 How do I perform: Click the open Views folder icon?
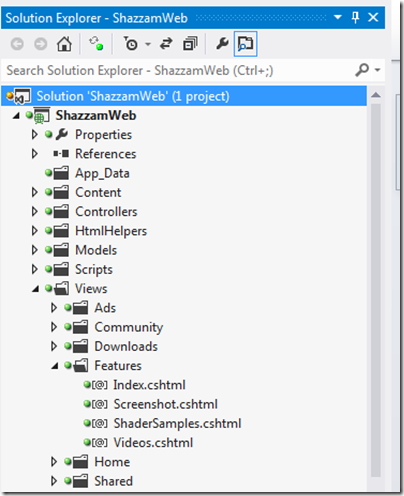click(x=61, y=289)
